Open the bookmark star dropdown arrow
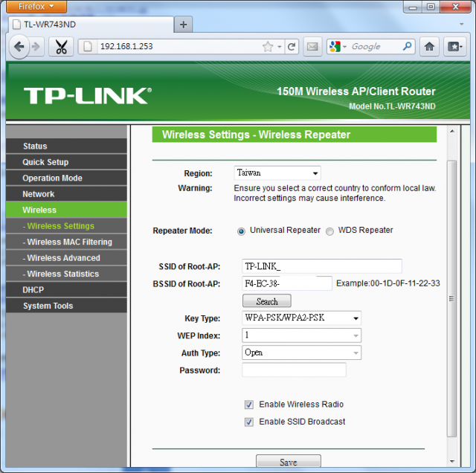Screen dimensions: 476x473 (x=280, y=47)
